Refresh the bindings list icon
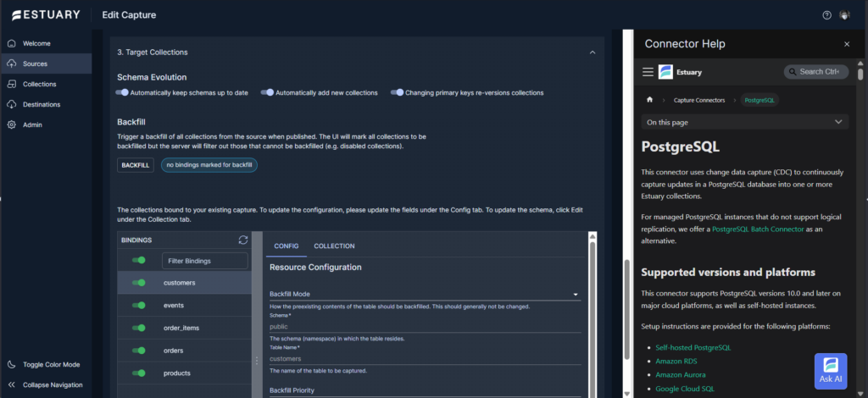This screenshot has width=868, height=398. [243, 240]
